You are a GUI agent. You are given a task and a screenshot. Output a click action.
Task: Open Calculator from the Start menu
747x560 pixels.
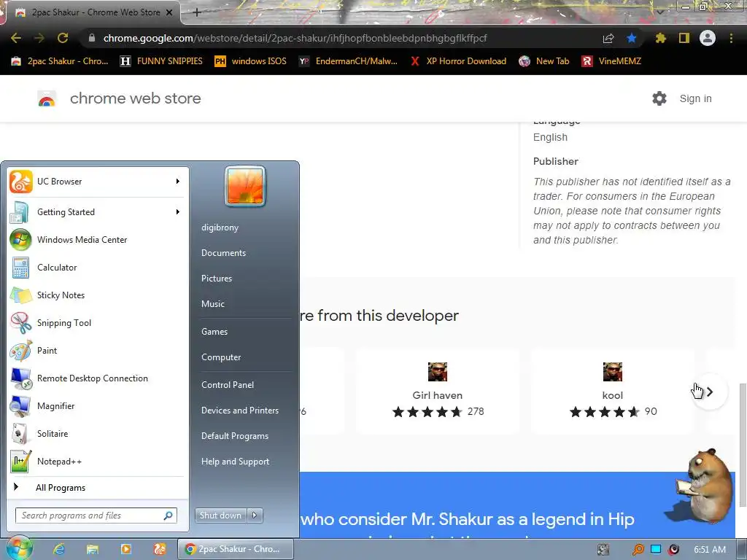point(97,267)
